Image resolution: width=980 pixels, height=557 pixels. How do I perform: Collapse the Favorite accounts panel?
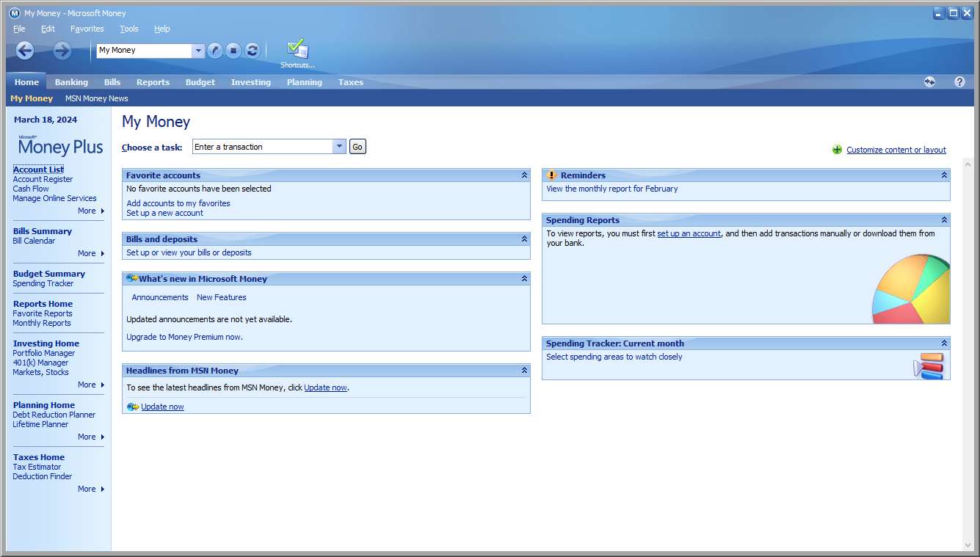[x=524, y=175]
